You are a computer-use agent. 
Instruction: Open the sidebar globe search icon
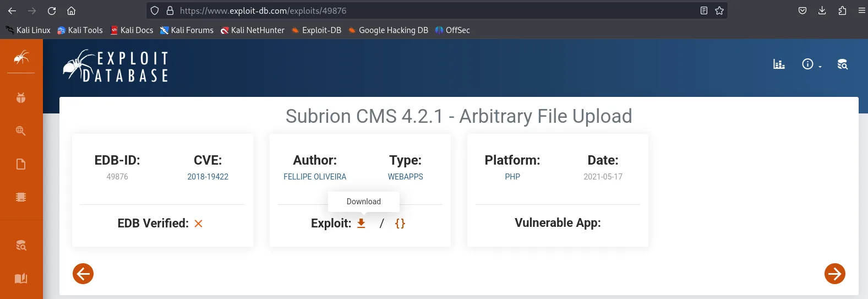pyautogui.click(x=21, y=131)
